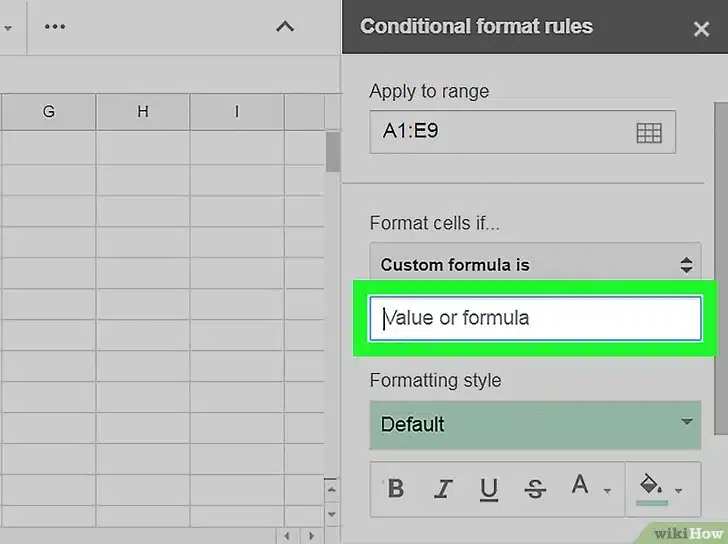Select column I header
The image size is (728, 544).
pyautogui.click(x=237, y=112)
